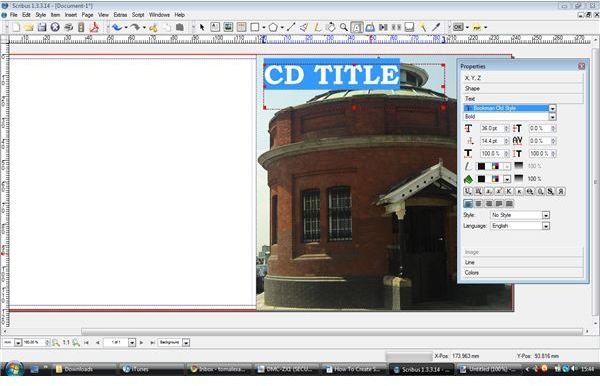The image size is (600, 386).
Task: Pick the Bezier Curve tool
Action: click(304, 27)
